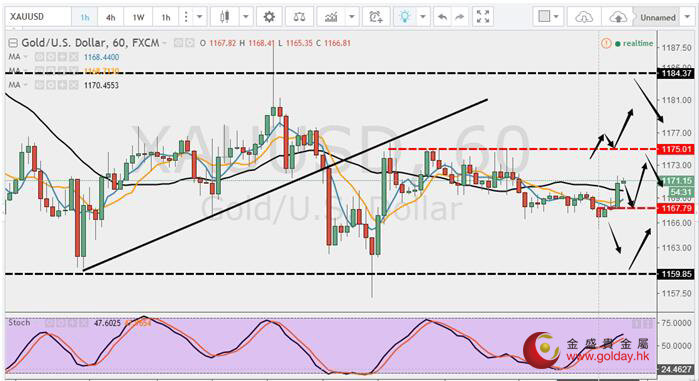
Task: Create an alert with alarm clock icon
Action: 376,17
